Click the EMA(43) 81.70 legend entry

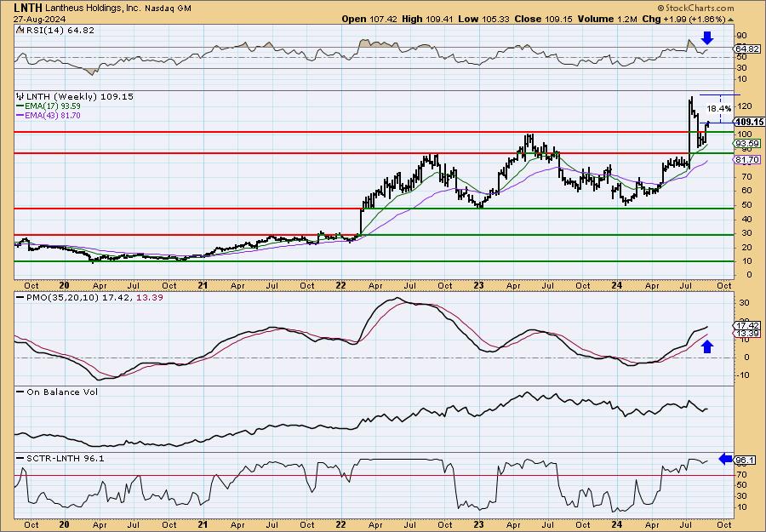point(53,116)
